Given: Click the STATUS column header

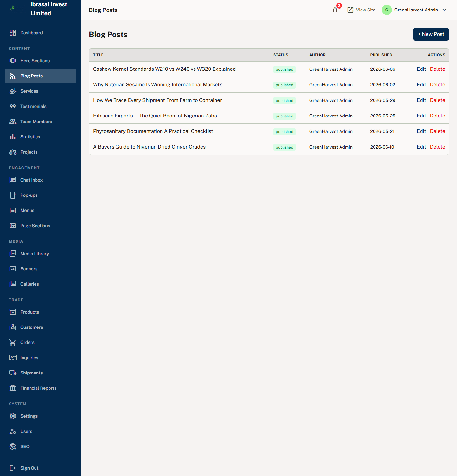Looking at the screenshot, I should (281, 55).
